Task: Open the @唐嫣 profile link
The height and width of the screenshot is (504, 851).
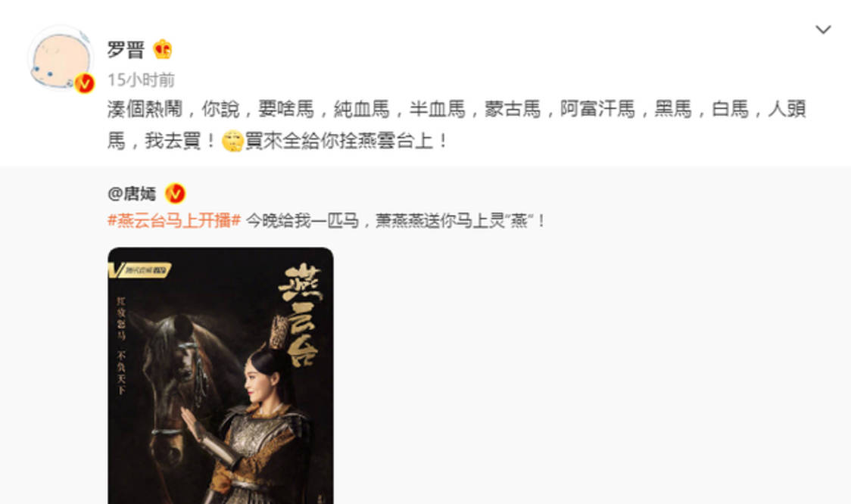Action: (x=132, y=194)
